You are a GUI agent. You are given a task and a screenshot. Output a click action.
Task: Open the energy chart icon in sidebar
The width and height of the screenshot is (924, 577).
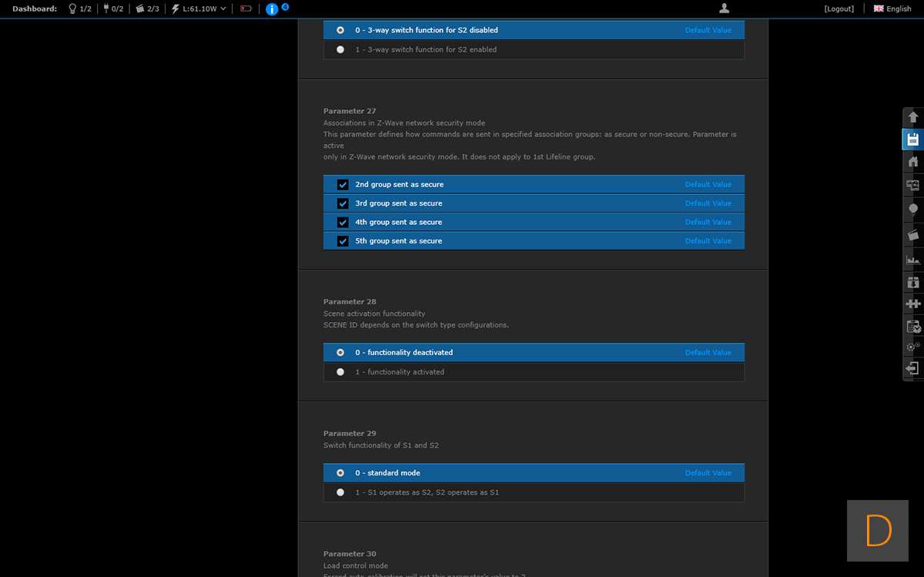tap(913, 260)
